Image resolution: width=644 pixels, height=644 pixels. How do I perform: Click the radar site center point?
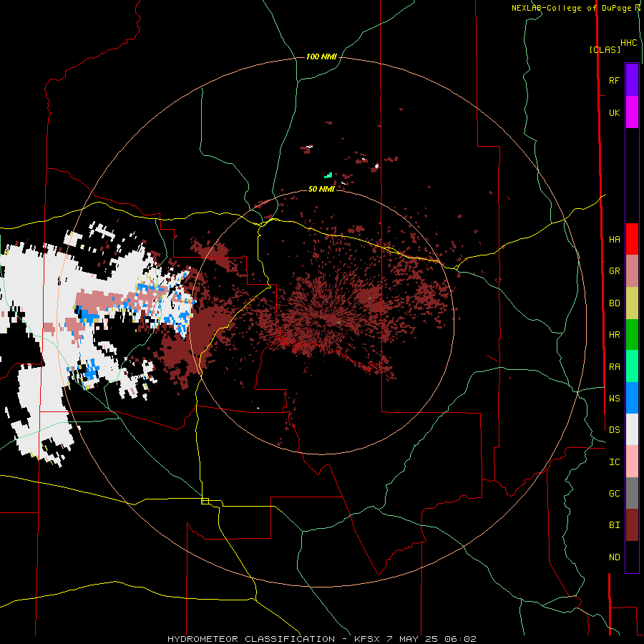(321, 323)
